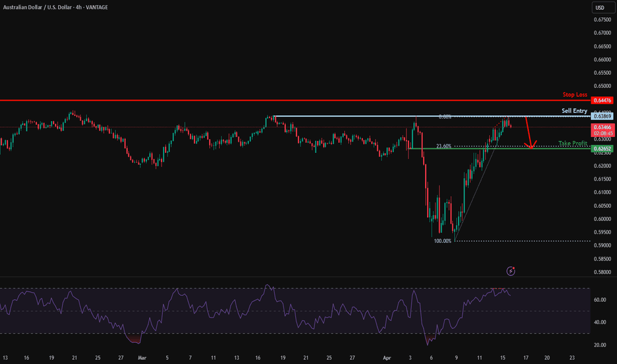Click the RSI 60.00 scale value
This screenshot has height=364, width=617.
pos(600,300)
